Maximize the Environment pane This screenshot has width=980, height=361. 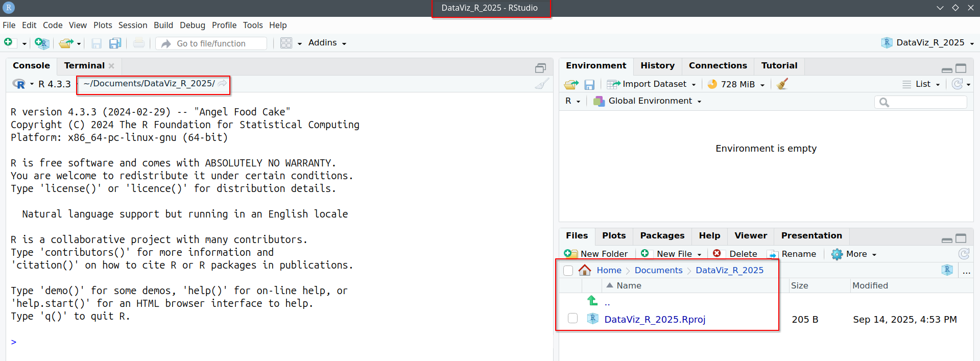pyautogui.click(x=961, y=68)
